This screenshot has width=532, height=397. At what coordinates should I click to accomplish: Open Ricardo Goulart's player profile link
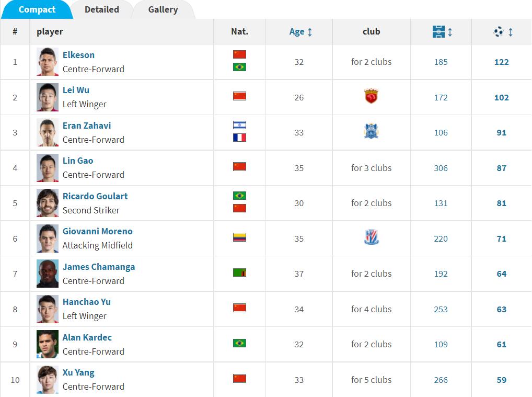pos(95,196)
